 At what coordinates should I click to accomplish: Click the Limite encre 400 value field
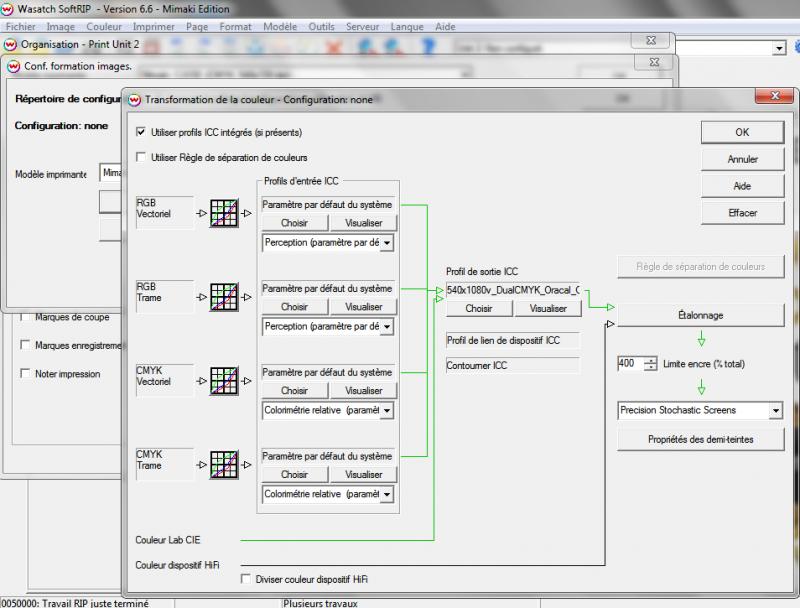631,364
